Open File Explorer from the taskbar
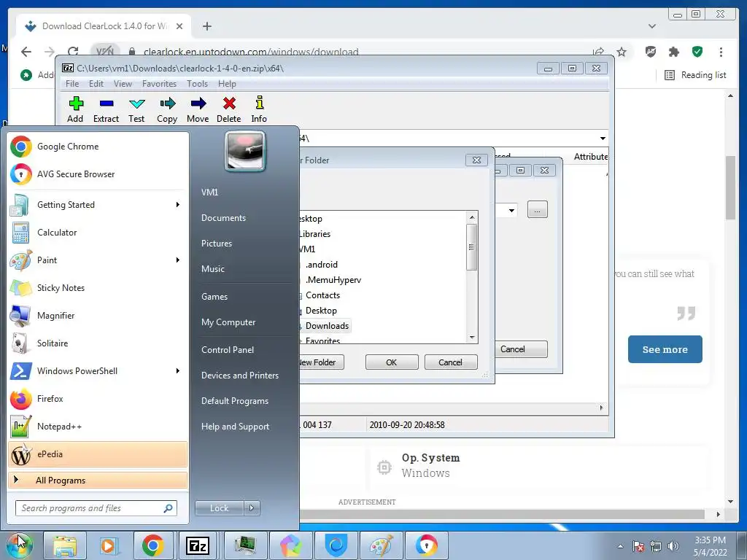747x560 pixels. point(65,545)
